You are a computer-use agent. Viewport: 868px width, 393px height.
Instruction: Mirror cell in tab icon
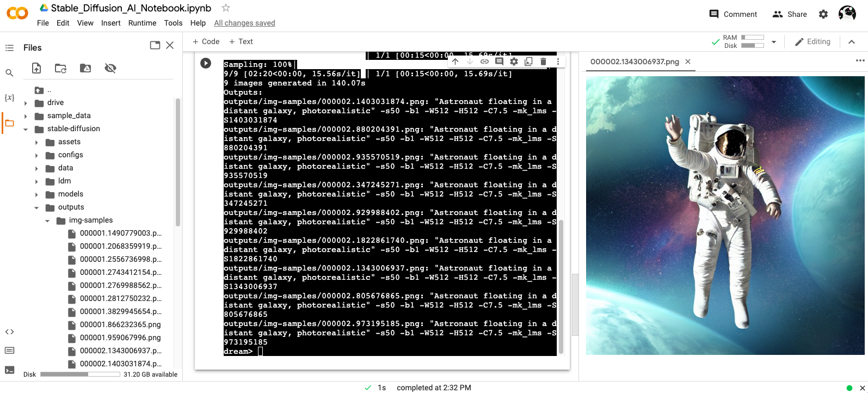tap(528, 62)
